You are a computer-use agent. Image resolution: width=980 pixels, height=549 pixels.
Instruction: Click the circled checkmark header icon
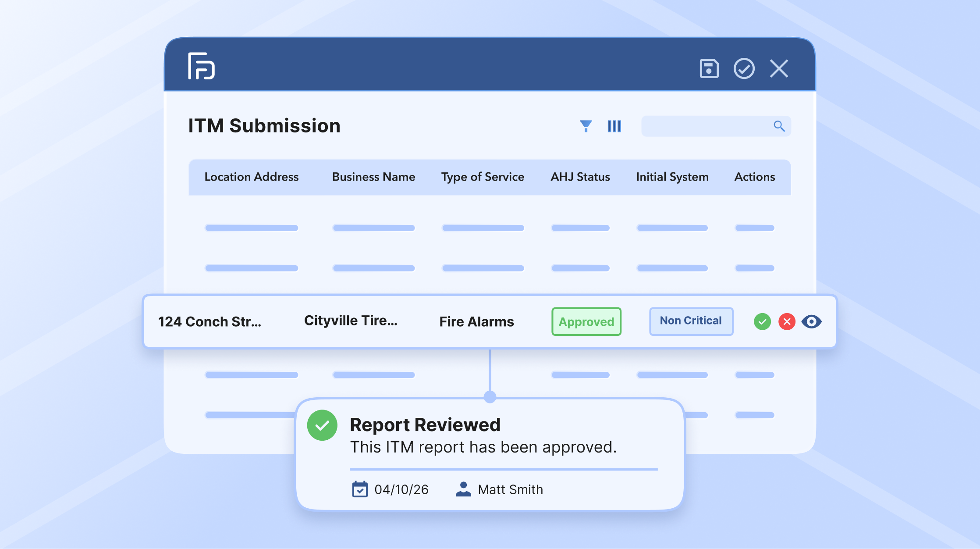click(x=744, y=68)
